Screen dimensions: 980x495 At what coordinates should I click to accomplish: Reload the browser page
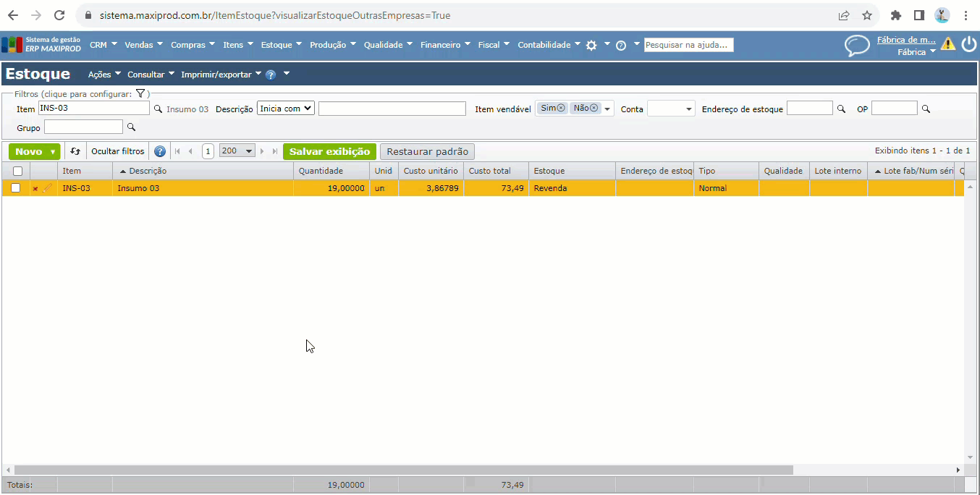coord(60,15)
